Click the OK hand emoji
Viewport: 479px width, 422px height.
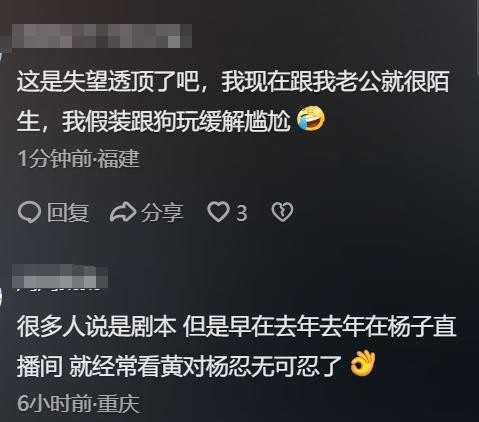coord(363,363)
